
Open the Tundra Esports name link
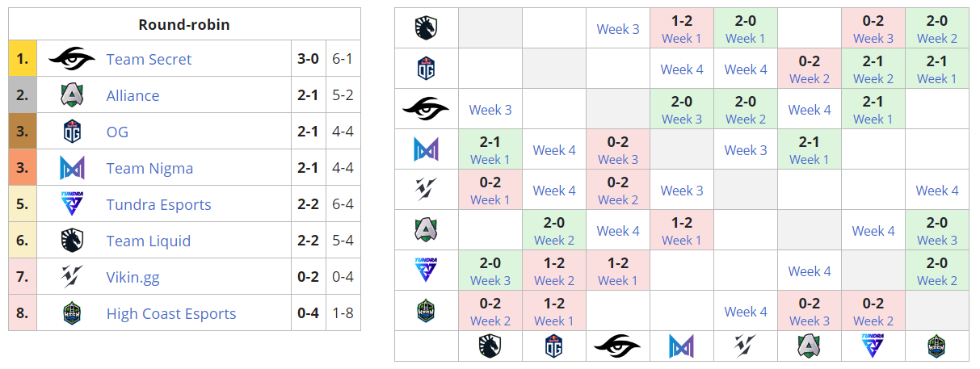[x=158, y=204]
